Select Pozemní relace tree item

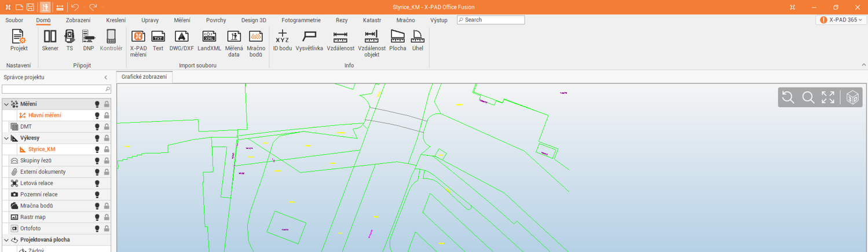coord(39,195)
